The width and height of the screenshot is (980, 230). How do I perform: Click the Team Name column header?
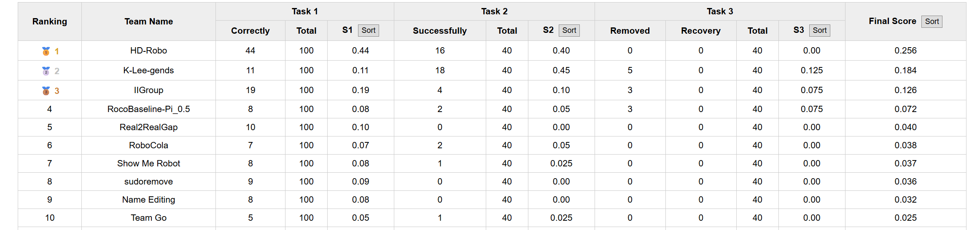148,21
